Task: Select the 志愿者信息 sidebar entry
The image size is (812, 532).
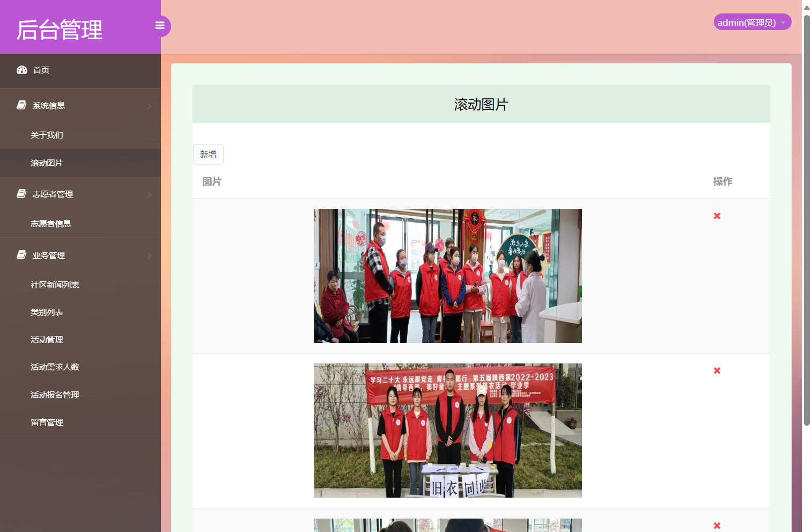Action: tap(51, 223)
